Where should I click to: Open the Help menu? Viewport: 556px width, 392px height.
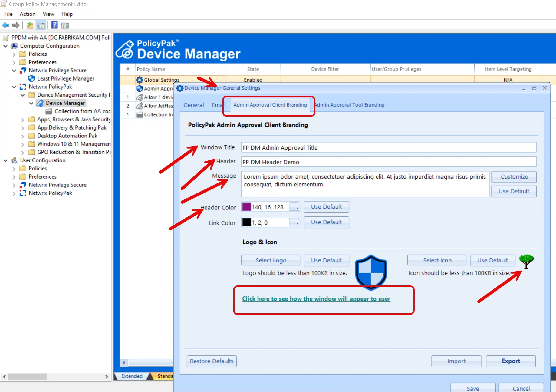coord(67,14)
